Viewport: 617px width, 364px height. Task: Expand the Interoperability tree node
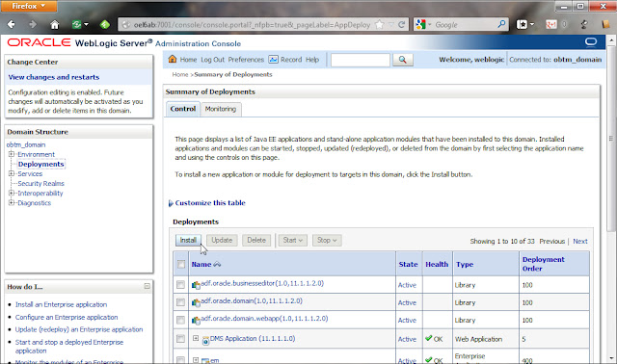pos(12,193)
